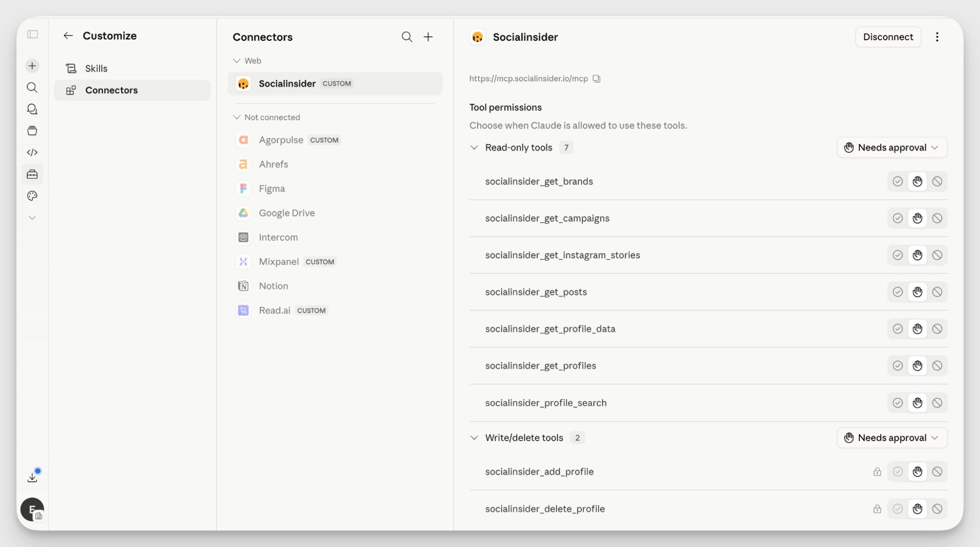Open the user avatar profile menu
Viewport: 980px width, 547px height.
(x=32, y=509)
